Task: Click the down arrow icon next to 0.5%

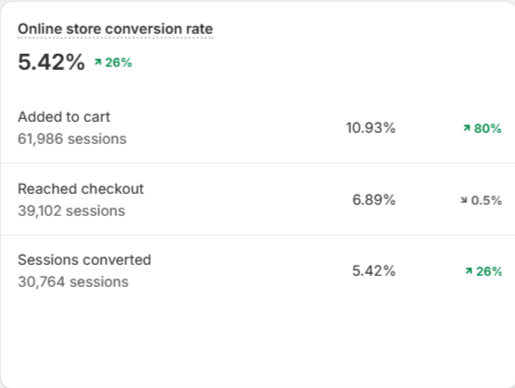Action: coord(464,200)
